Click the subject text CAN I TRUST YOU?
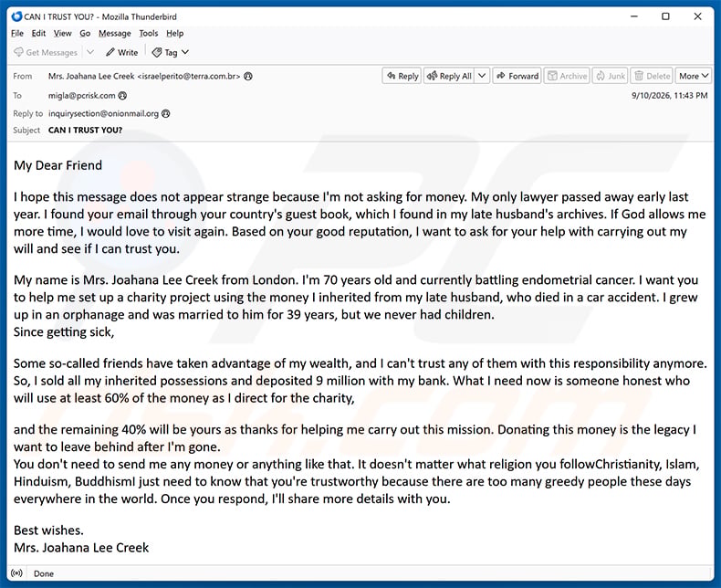This screenshot has width=721, height=588. point(85,131)
